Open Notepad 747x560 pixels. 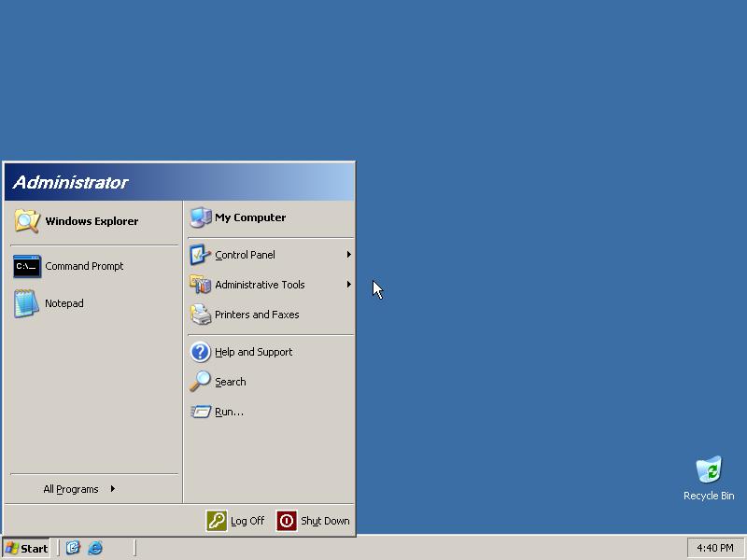[x=65, y=303]
